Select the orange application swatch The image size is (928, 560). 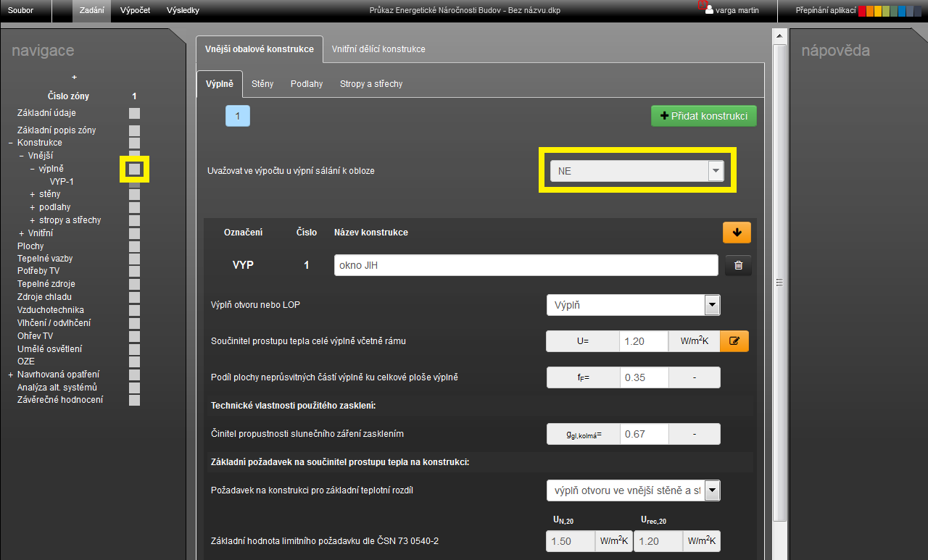(x=870, y=12)
